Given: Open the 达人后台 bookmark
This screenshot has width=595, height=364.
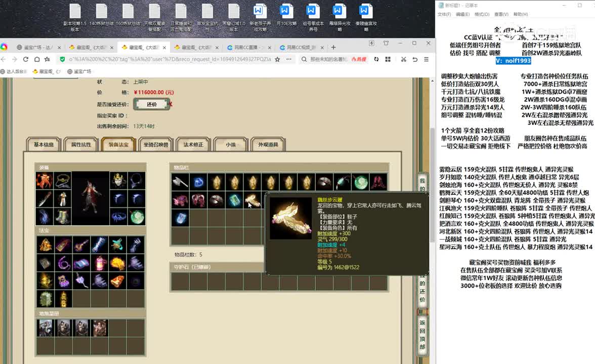Looking at the screenshot, I should pyautogui.click(x=14, y=71).
